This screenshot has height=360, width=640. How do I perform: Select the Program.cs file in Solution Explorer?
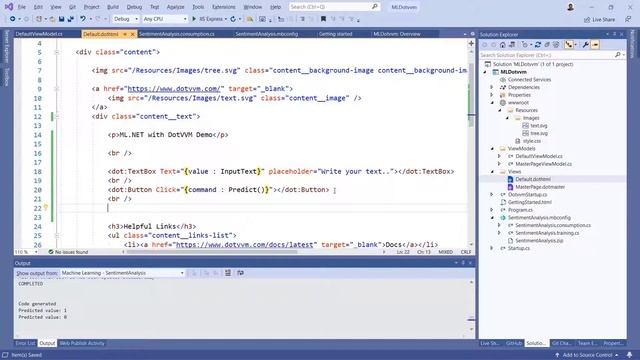coord(520,210)
